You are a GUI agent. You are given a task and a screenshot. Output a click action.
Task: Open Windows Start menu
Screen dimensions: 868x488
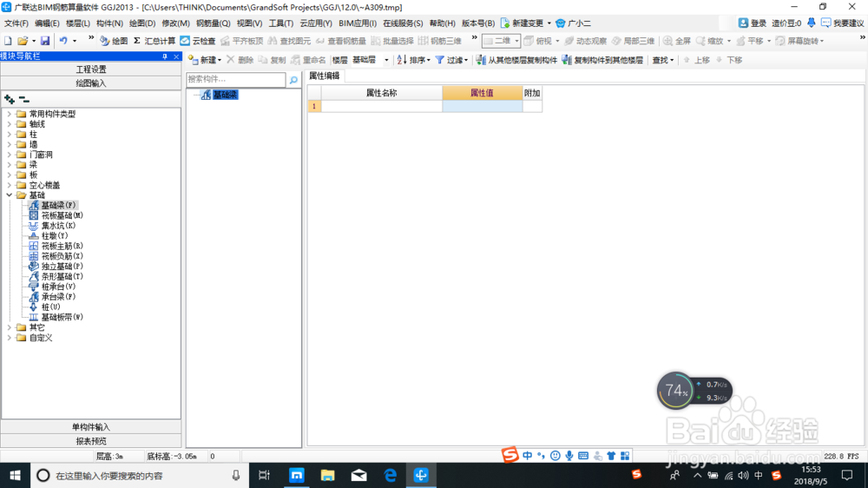pyautogui.click(x=15, y=475)
